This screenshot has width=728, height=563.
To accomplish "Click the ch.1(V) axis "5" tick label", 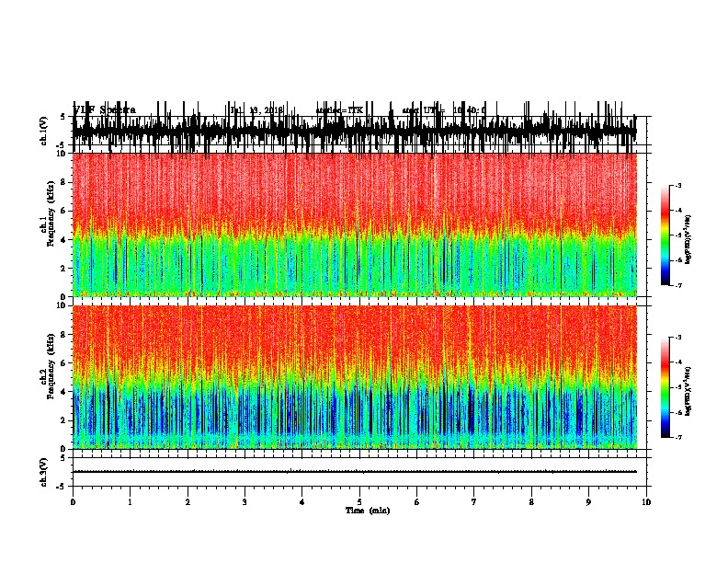I will click(63, 117).
